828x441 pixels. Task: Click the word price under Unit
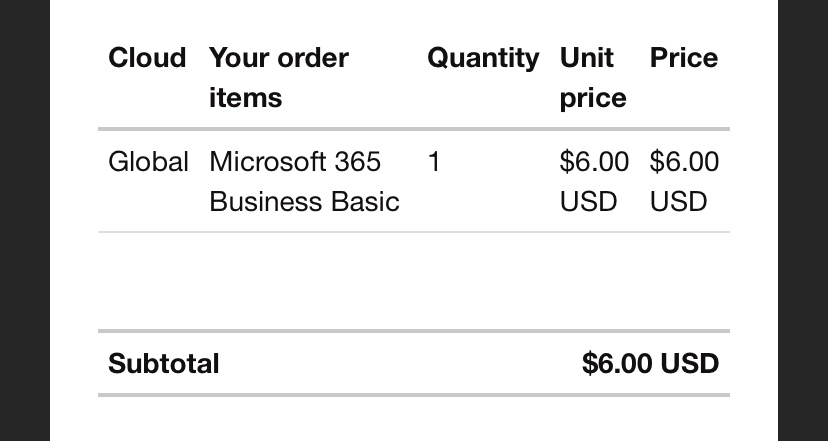[x=593, y=99]
